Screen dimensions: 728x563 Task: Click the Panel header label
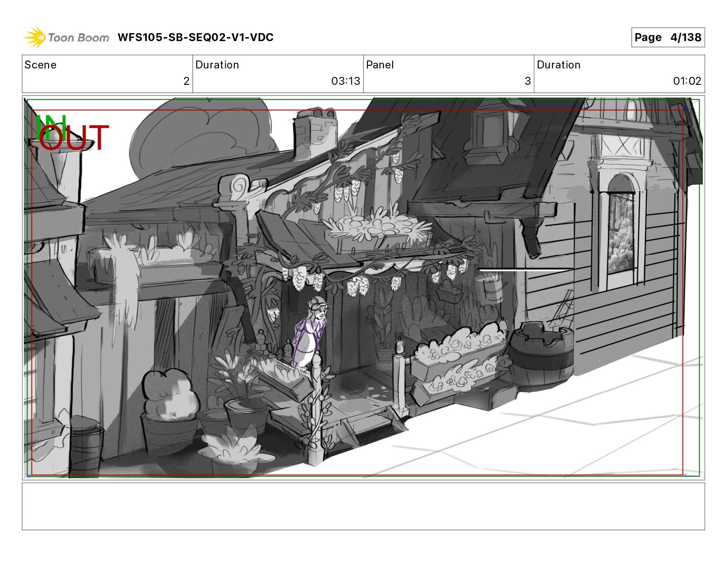pos(380,65)
